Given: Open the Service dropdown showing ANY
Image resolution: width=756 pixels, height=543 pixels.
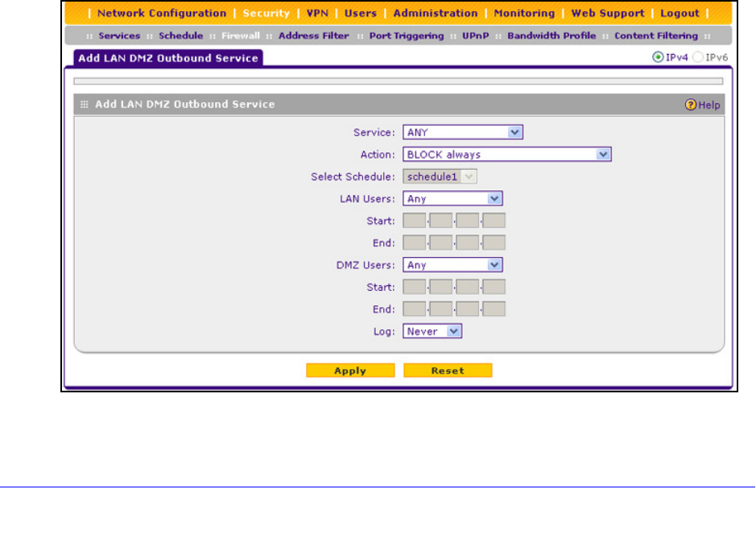Looking at the screenshot, I should pos(463,132).
